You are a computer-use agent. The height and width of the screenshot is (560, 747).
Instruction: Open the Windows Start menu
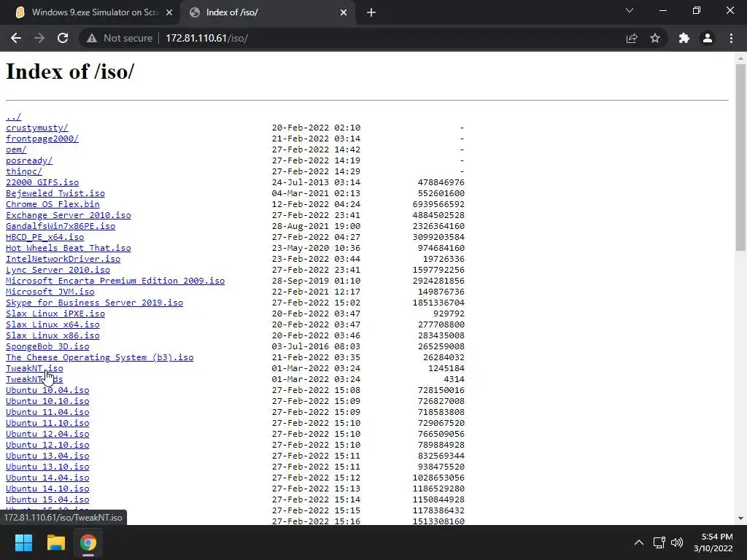pos(23,542)
